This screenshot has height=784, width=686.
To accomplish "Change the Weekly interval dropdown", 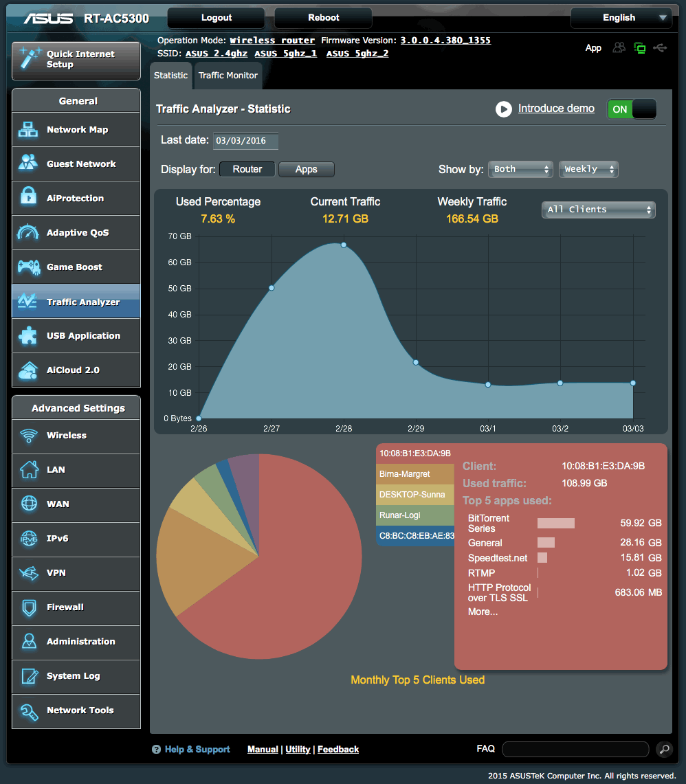I will [588, 169].
